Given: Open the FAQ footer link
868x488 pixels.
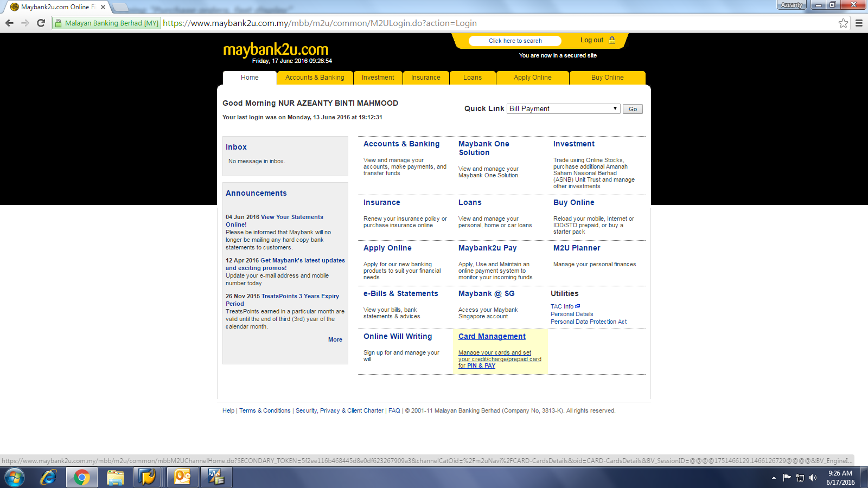Looking at the screenshot, I should click(x=394, y=410).
